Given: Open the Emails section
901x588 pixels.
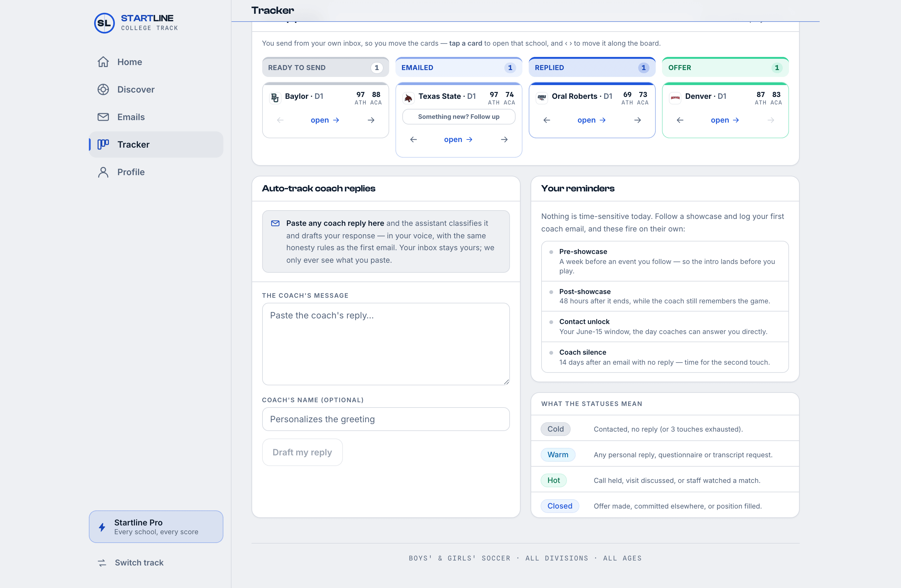Looking at the screenshot, I should click(x=156, y=117).
